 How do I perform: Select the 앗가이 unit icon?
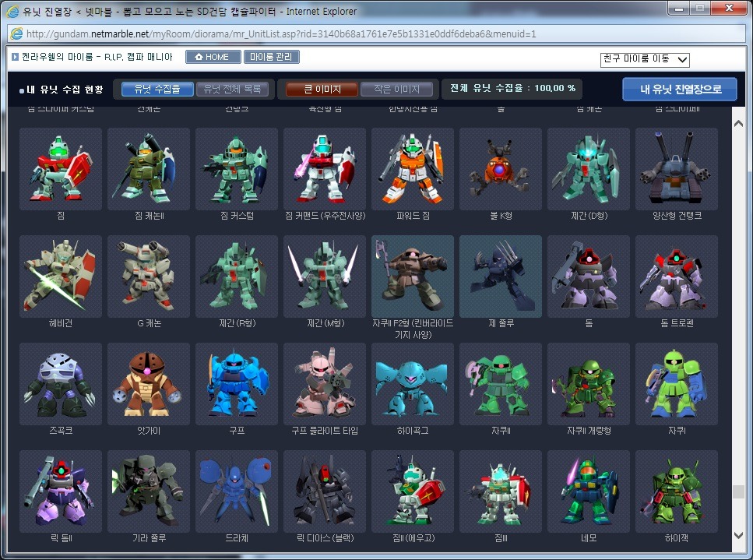[149, 383]
